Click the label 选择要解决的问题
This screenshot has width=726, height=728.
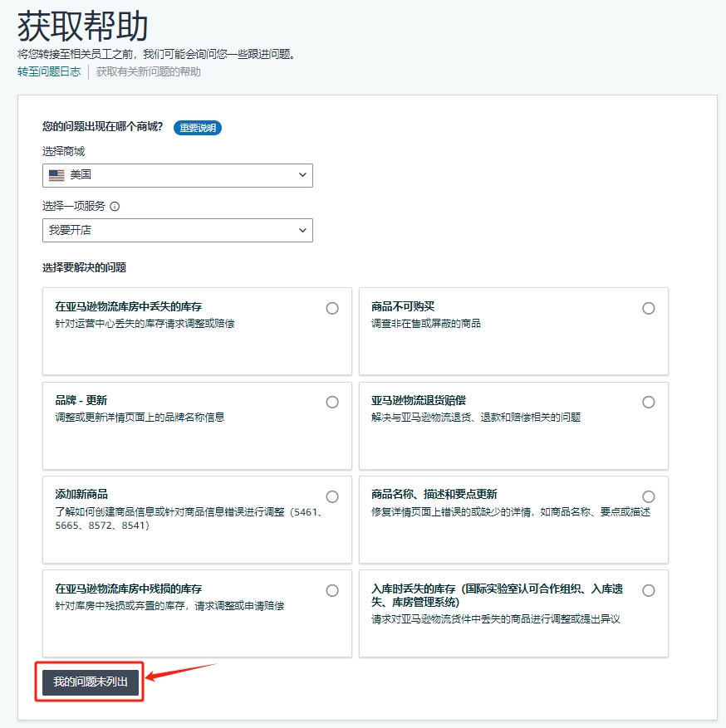click(85, 267)
